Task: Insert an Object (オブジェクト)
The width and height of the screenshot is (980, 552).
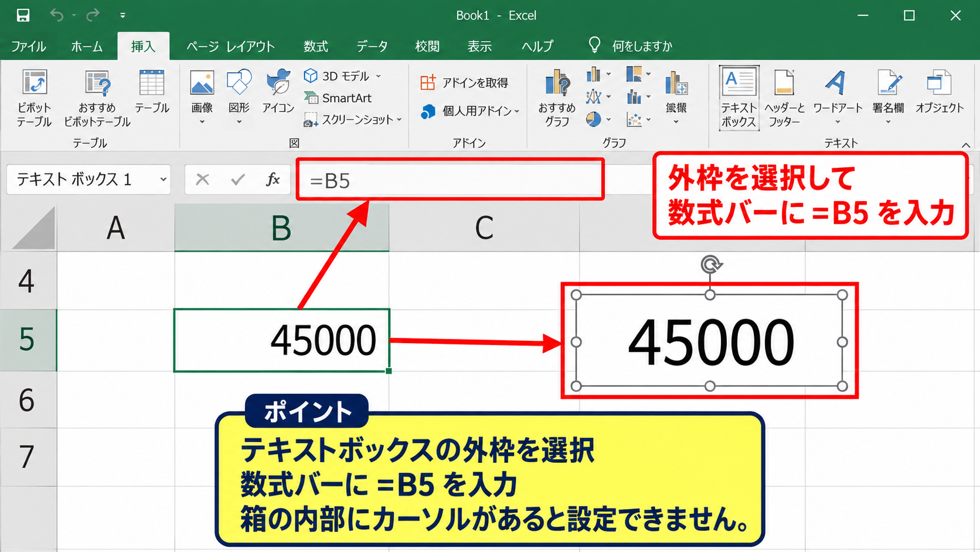Action: coord(940,91)
